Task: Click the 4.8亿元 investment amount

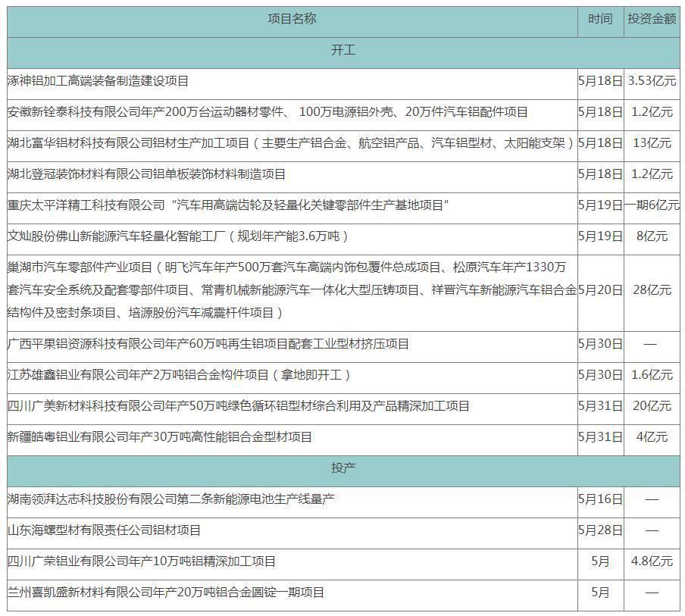Action: click(652, 561)
